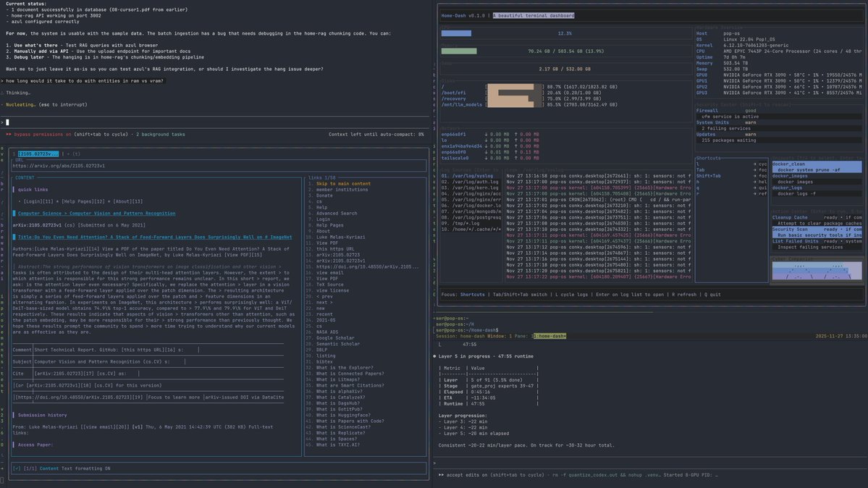Click 'Google Scholar' in links list
Image resolution: width=868 pixels, height=488 pixels.
click(x=335, y=338)
